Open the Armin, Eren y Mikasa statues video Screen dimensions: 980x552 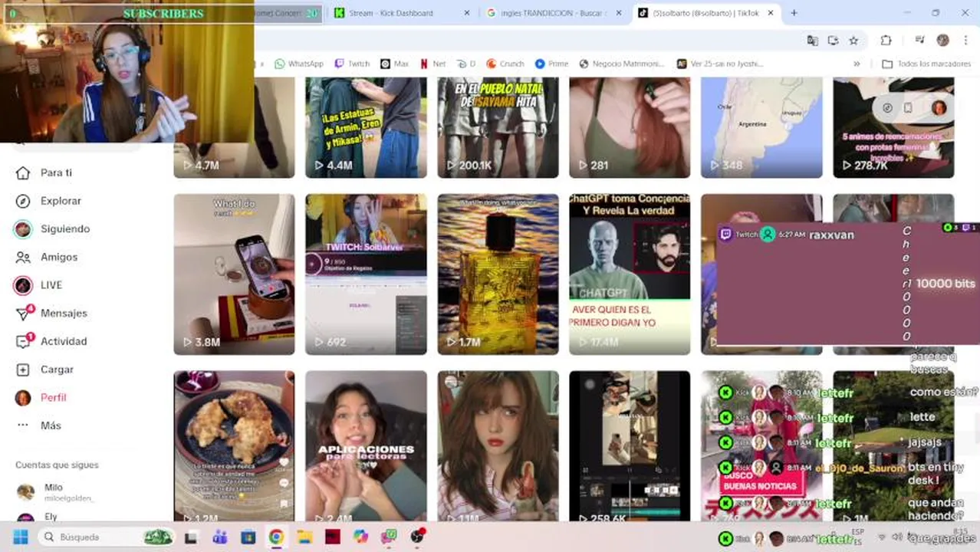[x=366, y=127]
